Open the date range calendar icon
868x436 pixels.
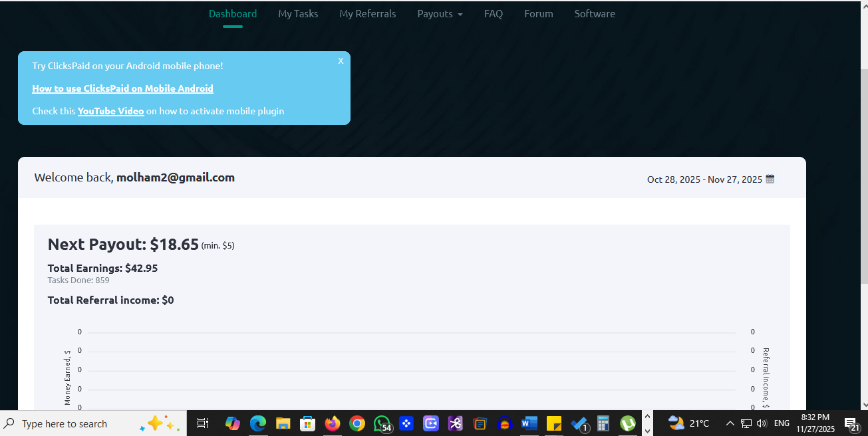click(x=770, y=179)
